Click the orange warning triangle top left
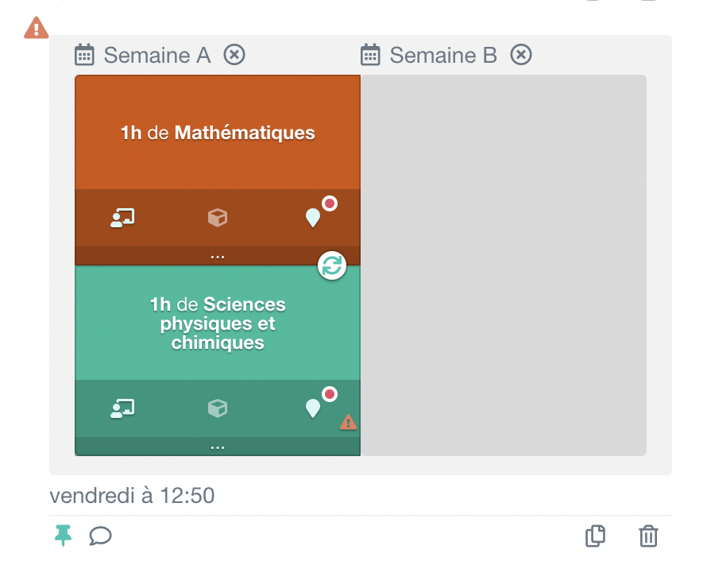 point(35,28)
